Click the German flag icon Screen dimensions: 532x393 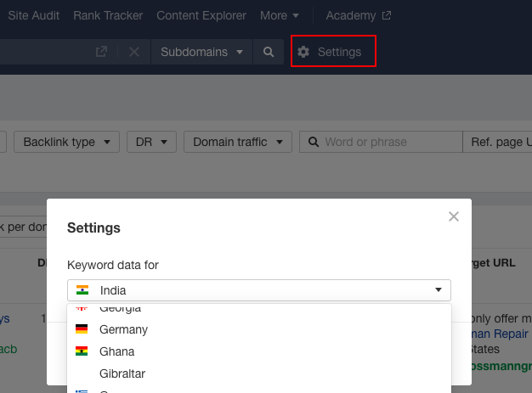[82, 329]
